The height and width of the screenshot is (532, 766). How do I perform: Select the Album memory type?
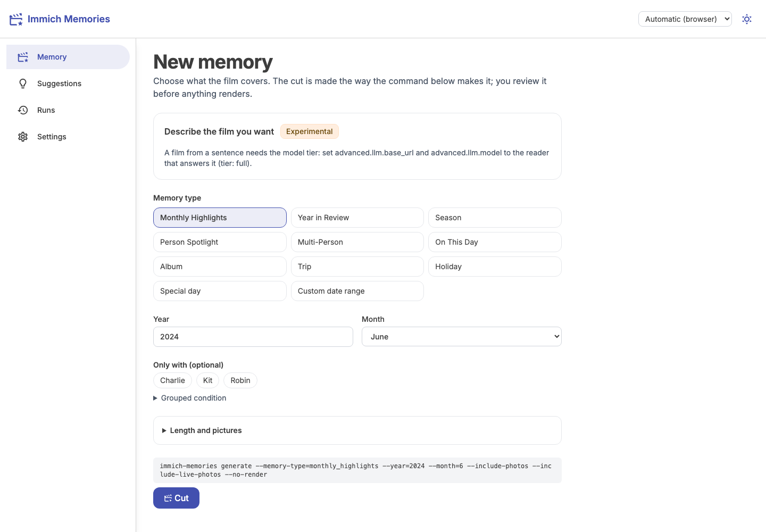click(220, 267)
